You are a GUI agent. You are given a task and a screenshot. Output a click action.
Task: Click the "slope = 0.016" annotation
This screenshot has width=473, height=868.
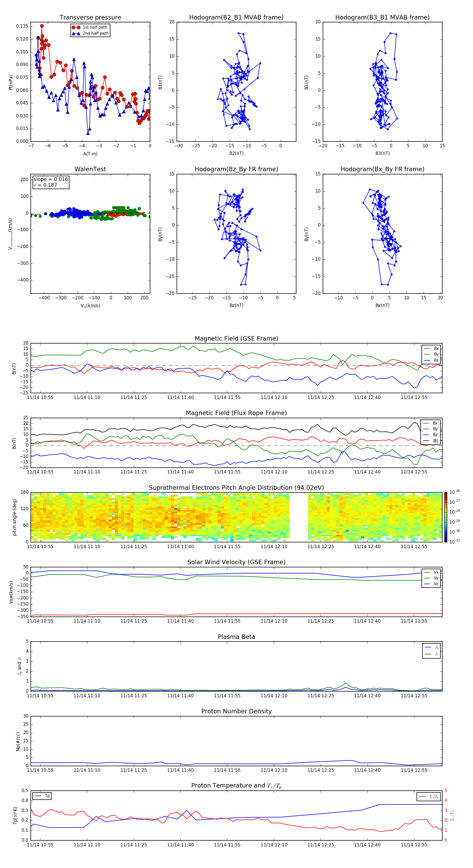[x=51, y=179]
